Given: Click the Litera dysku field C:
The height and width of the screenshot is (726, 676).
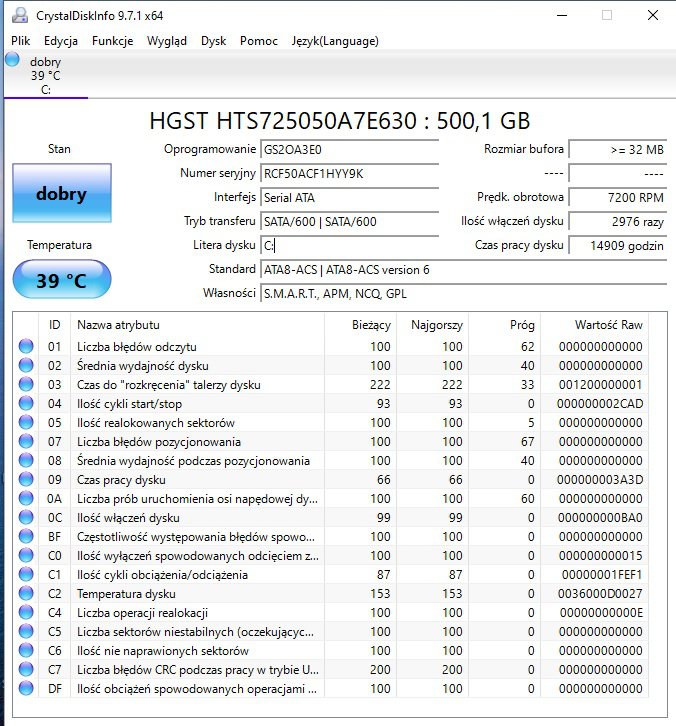Looking at the screenshot, I should pyautogui.click(x=350, y=246).
